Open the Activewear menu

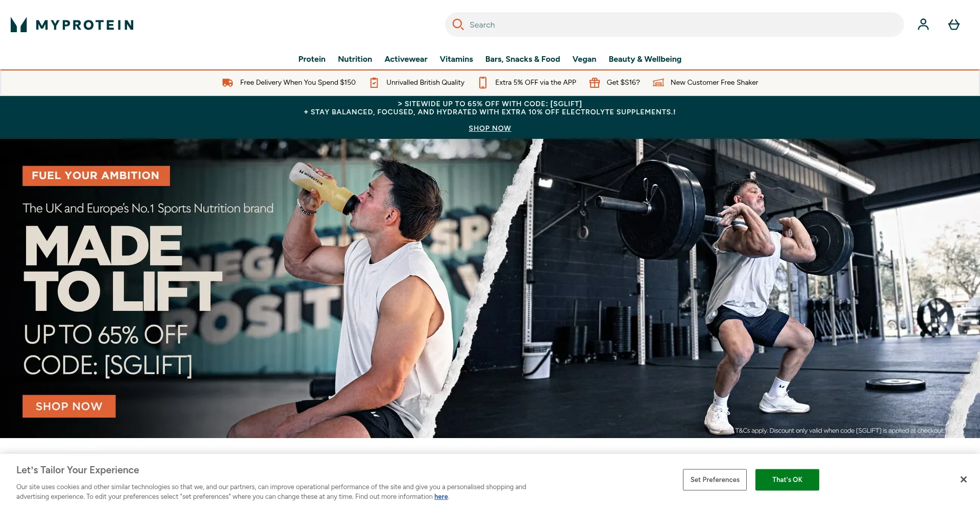click(x=406, y=59)
